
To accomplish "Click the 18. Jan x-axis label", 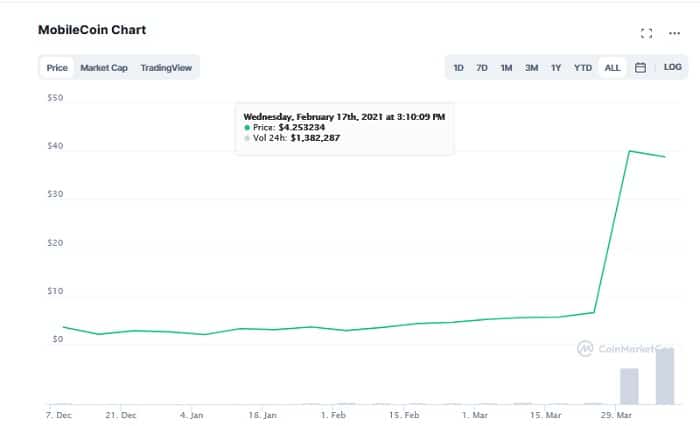I will [262, 415].
